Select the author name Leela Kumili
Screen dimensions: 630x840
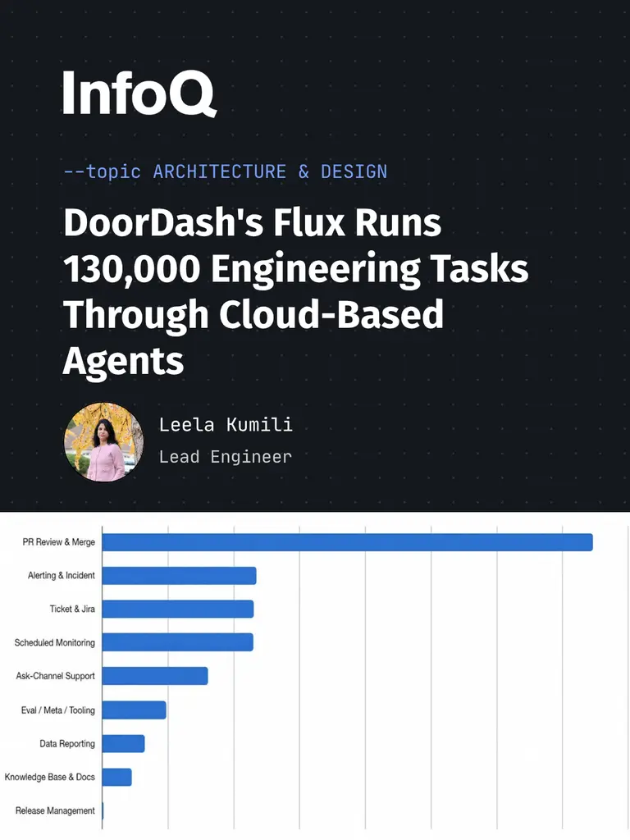coord(226,425)
